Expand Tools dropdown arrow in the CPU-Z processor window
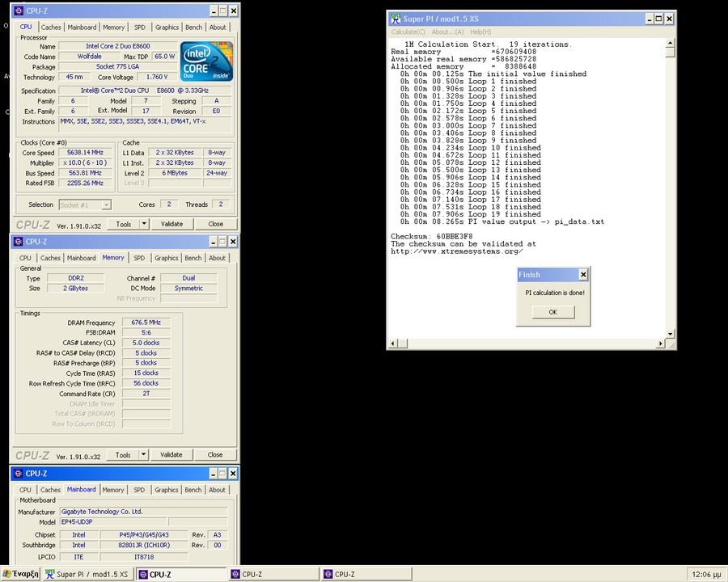This screenshot has width=728, height=582. point(144,224)
